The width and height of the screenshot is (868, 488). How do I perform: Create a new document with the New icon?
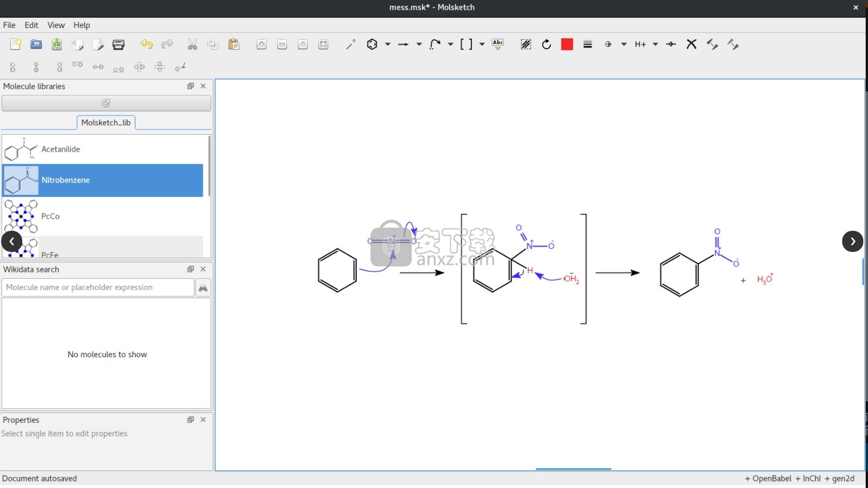(x=16, y=45)
